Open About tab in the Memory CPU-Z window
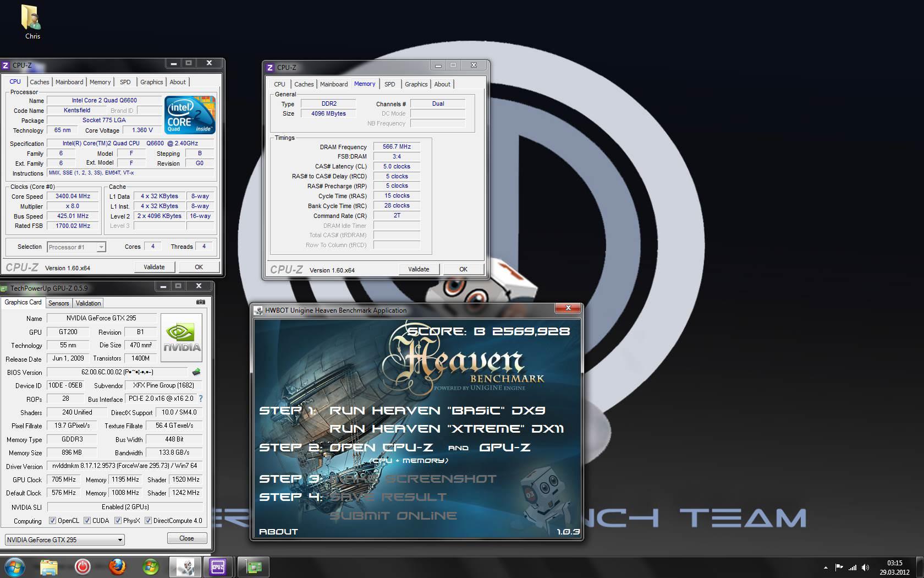The width and height of the screenshot is (924, 578). [442, 84]
